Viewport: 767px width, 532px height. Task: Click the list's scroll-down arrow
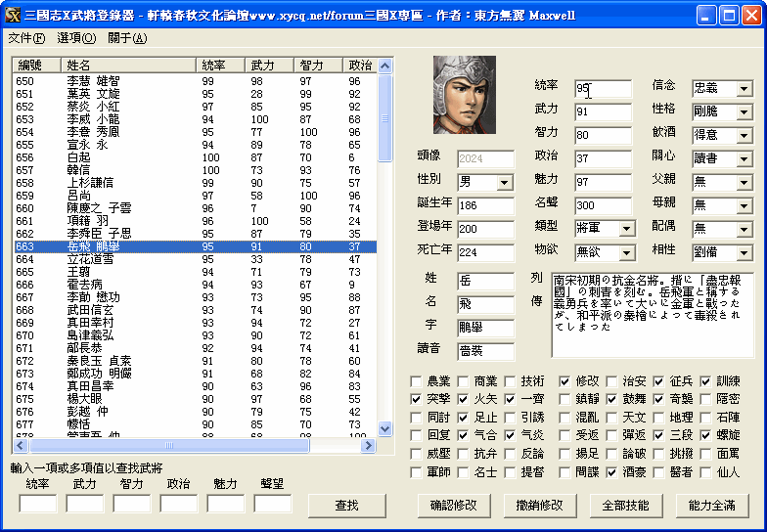coord(384,431)
